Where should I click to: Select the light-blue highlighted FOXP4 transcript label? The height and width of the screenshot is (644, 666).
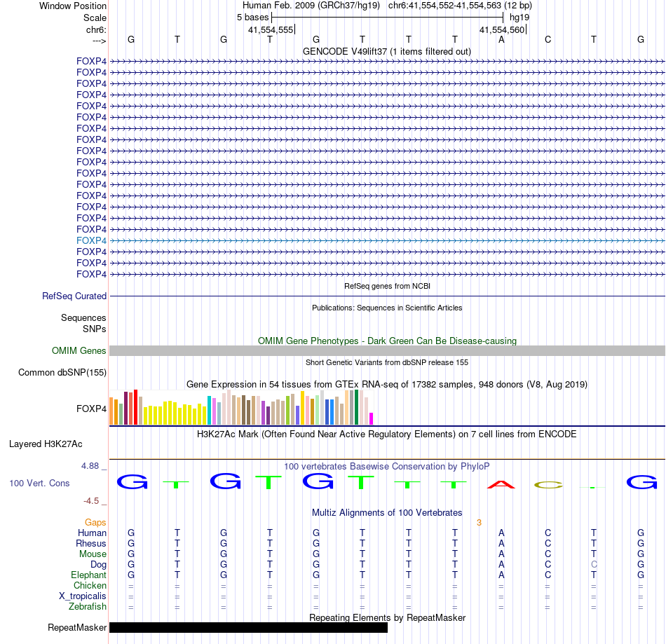pyautogui.click(x=91, y=240)
